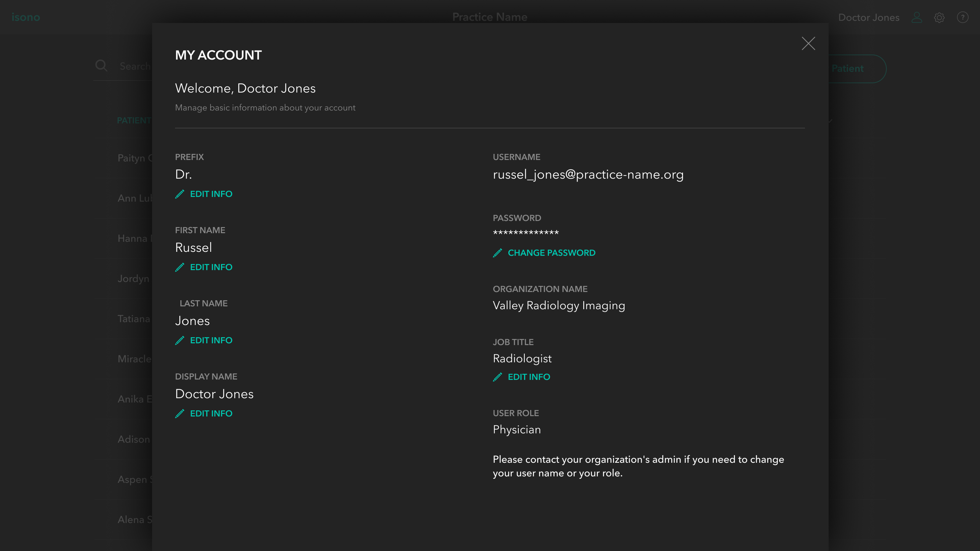Click pencil icon under Display Name
This screenshot has height=551, width=980.
point(180,414)
